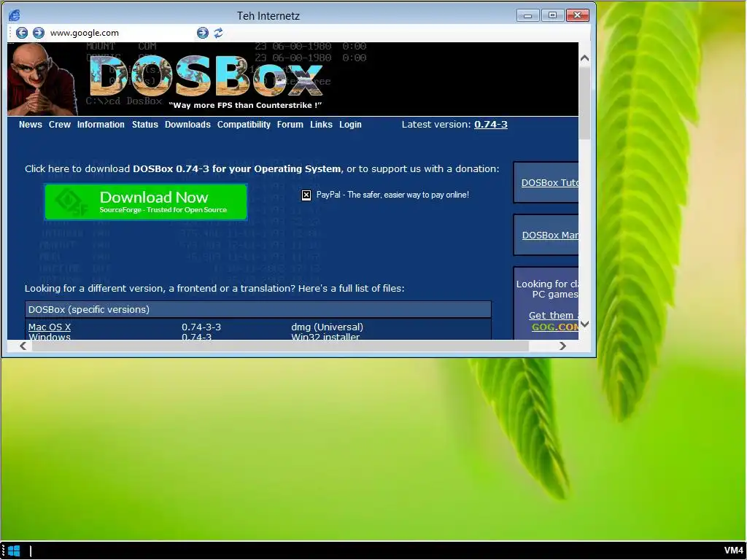
Task: Open the Information page
Action: [101, 125]
